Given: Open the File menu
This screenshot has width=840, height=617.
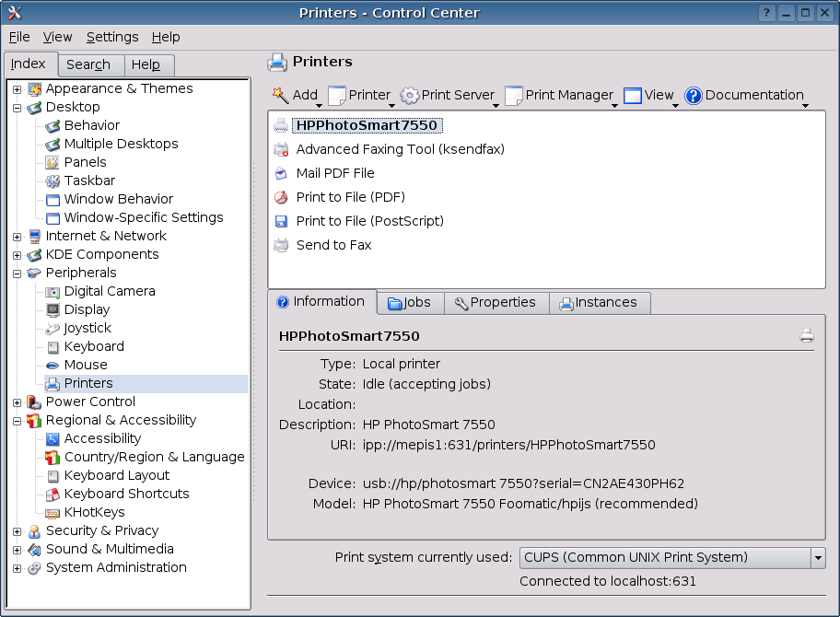Looking at the screenshot, I should coord(19,37).
